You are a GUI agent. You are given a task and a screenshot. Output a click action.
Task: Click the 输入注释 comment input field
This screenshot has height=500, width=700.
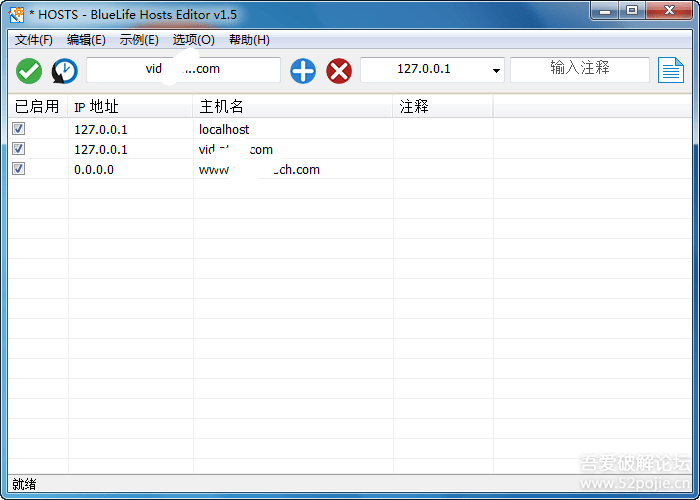coord(579,69)
